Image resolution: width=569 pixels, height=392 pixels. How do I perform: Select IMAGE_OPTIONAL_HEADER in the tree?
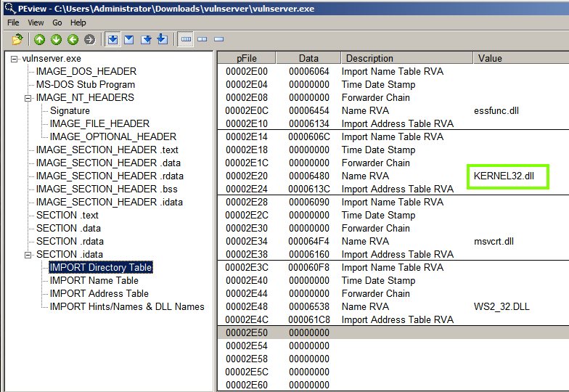click(x=113, y=136)
